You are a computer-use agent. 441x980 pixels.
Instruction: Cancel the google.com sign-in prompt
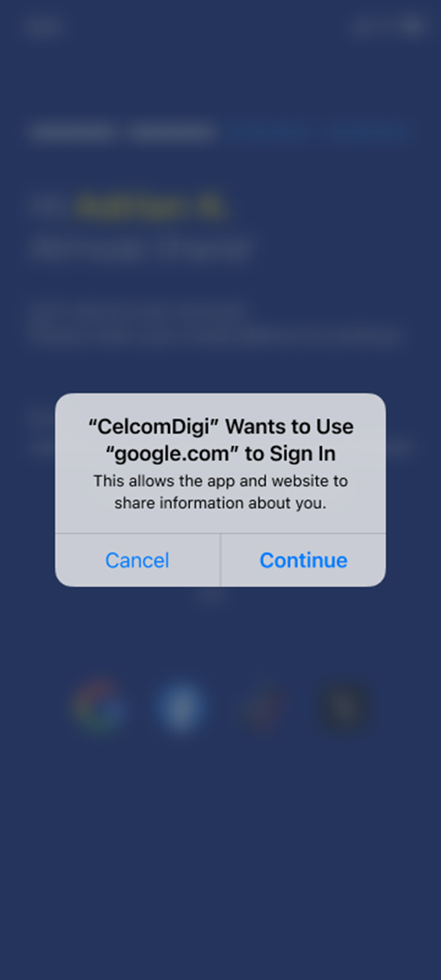138,560
